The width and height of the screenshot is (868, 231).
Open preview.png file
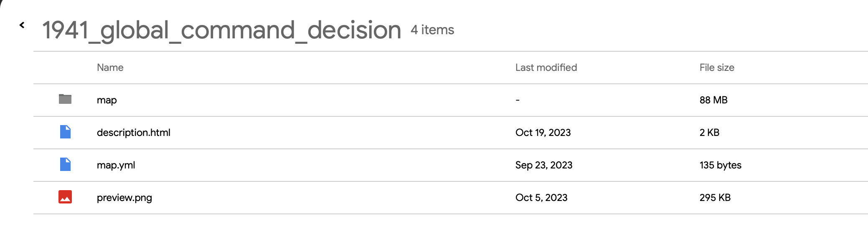(x=124, y=198)
